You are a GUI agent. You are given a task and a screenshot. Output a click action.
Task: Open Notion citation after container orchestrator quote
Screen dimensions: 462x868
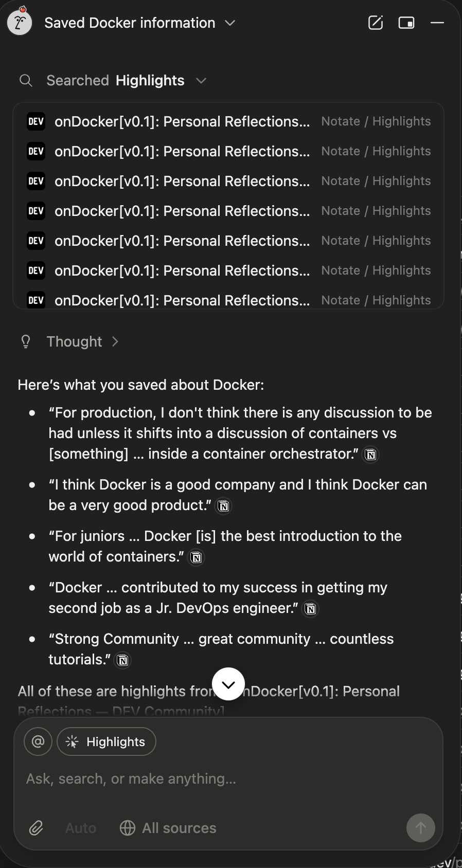pos(370,455)
